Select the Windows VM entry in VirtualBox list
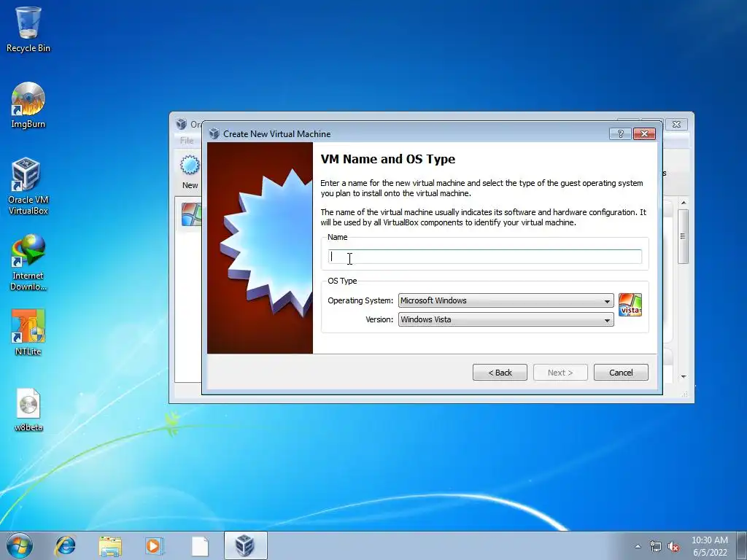747x560 pixels. [191, 214]
